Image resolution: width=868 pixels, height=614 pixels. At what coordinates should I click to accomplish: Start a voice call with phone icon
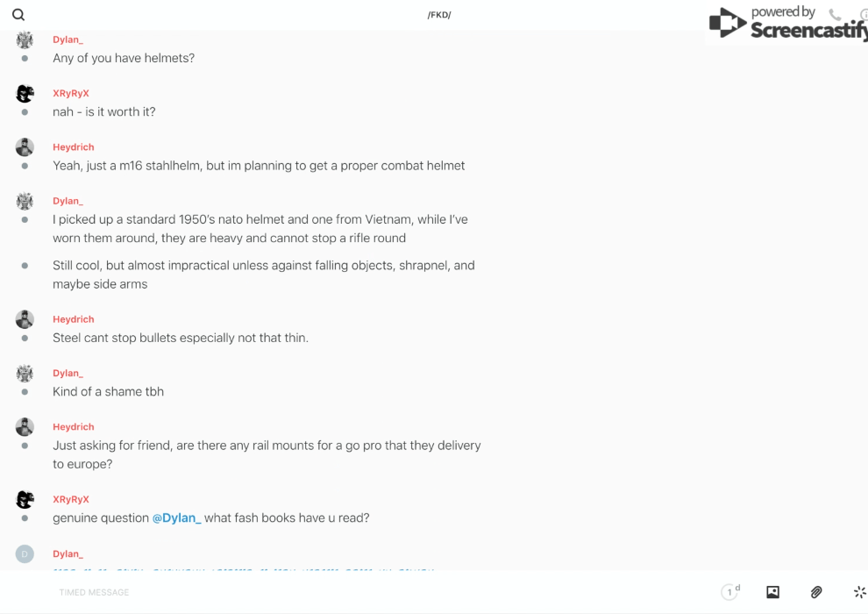coord(835,15)
